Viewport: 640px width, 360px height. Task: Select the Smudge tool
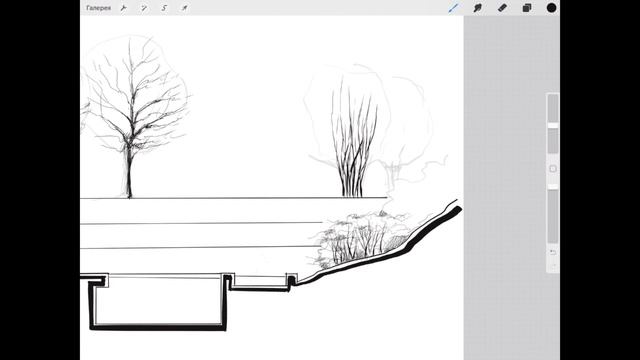[478, 8]
